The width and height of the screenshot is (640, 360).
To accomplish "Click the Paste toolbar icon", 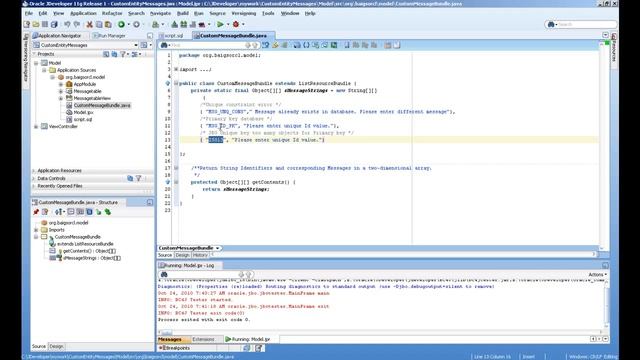I will click(108, 24).
